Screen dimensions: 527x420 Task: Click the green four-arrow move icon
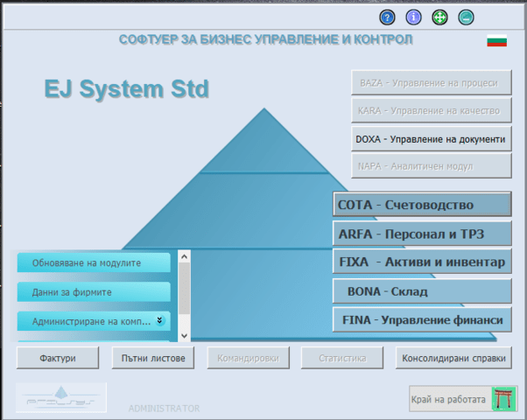pos(439,17)
